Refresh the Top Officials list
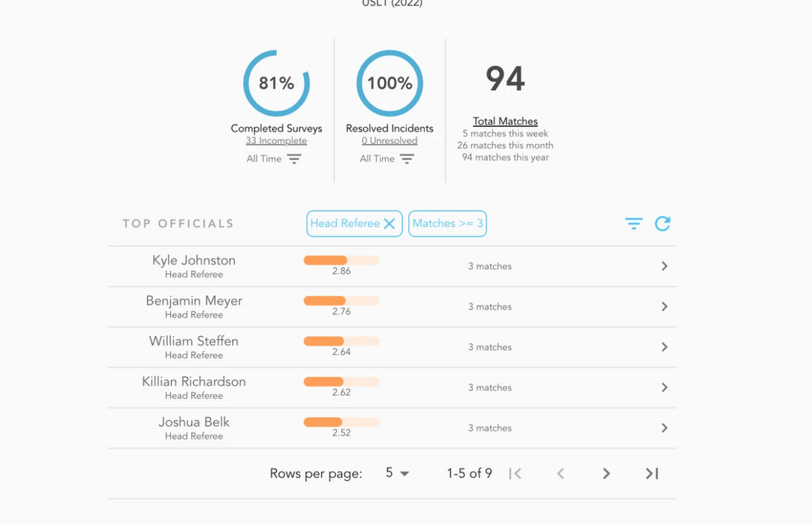Image resolution: width=812 pixels, height=524 pixels. click(x=662, y=224)
